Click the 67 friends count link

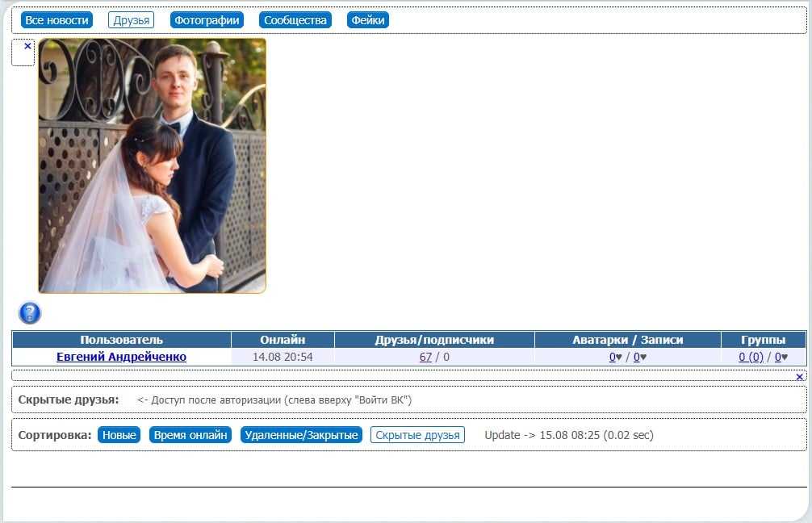[x=425, y=357]
